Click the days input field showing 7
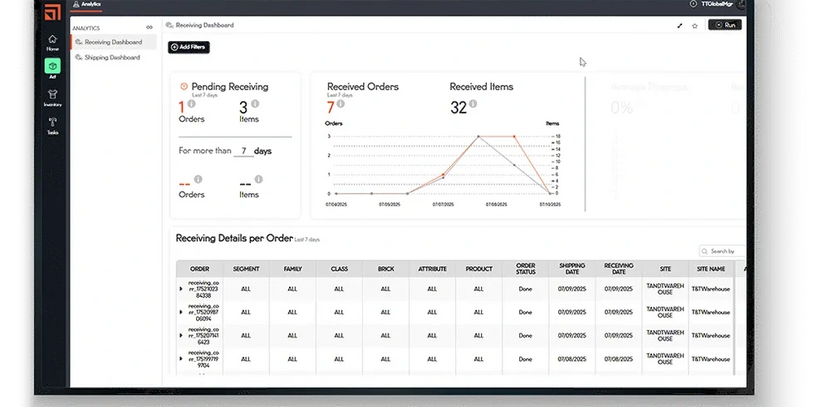Viewport: 814px width, 407px height. [242, 151]
